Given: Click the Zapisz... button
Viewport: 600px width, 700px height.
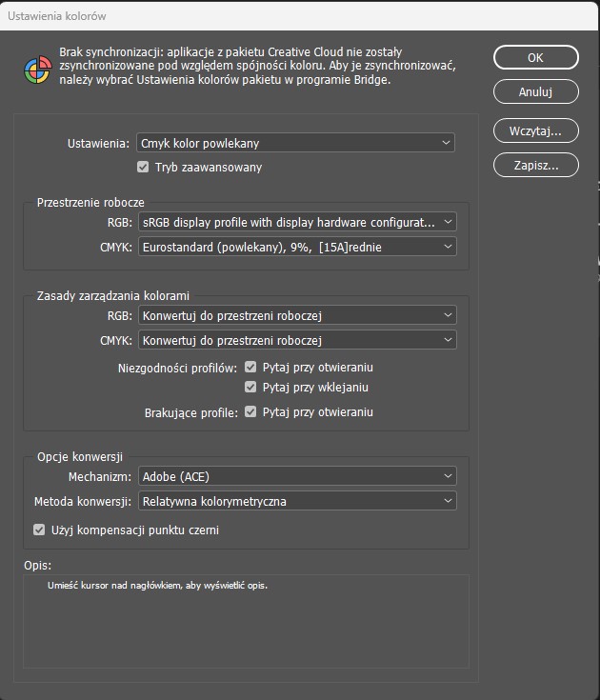Looking at the screenshot, I should tap(535, 165).
